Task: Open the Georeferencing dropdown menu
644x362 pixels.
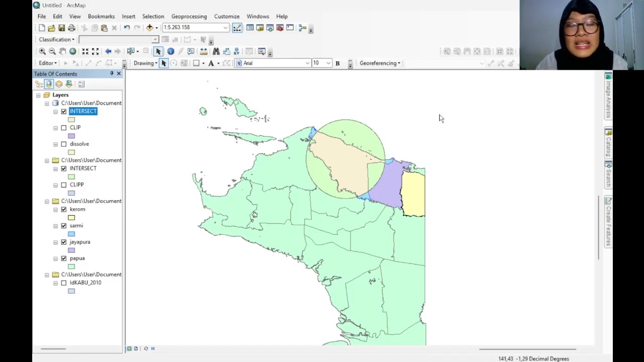Action: click(x=380, y=63)
